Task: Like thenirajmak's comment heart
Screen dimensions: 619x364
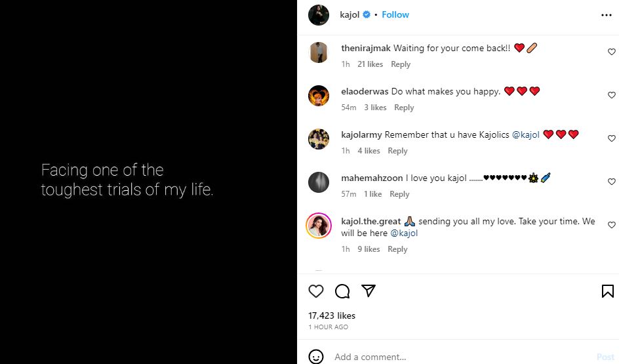Action: (x=612, y=52)
